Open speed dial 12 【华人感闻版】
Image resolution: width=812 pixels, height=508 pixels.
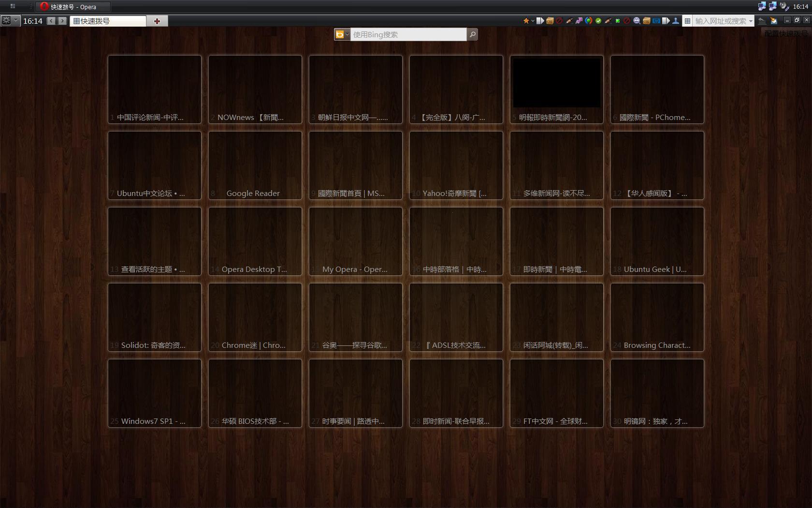[x=657, y=165]
